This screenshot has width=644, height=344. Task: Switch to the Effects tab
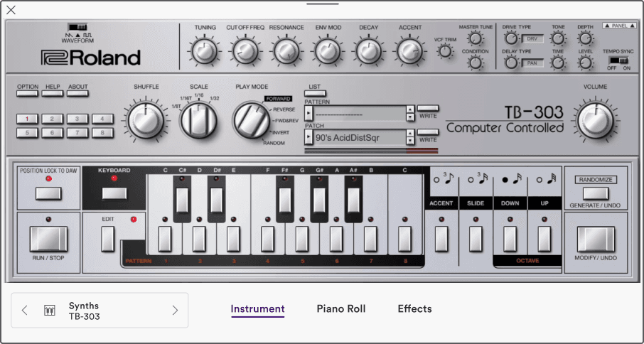(x=415, y=308)
